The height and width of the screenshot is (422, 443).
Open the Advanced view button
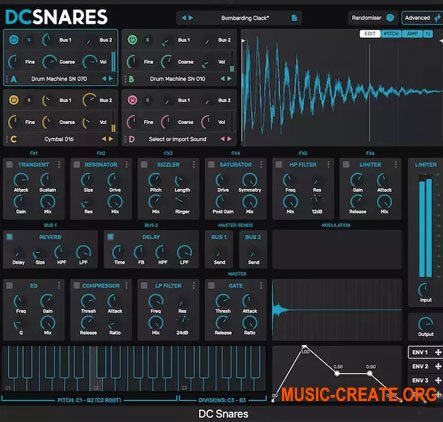click(422, 18)
